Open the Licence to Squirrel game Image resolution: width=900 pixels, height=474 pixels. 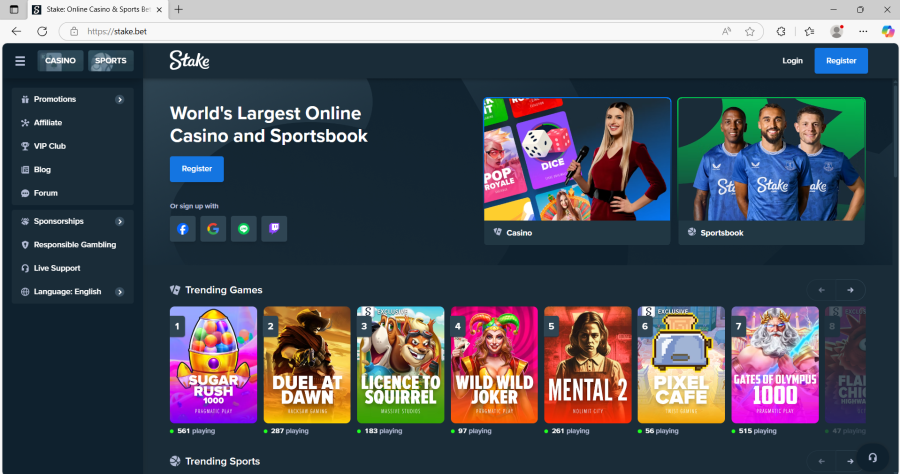pos(401,365)
